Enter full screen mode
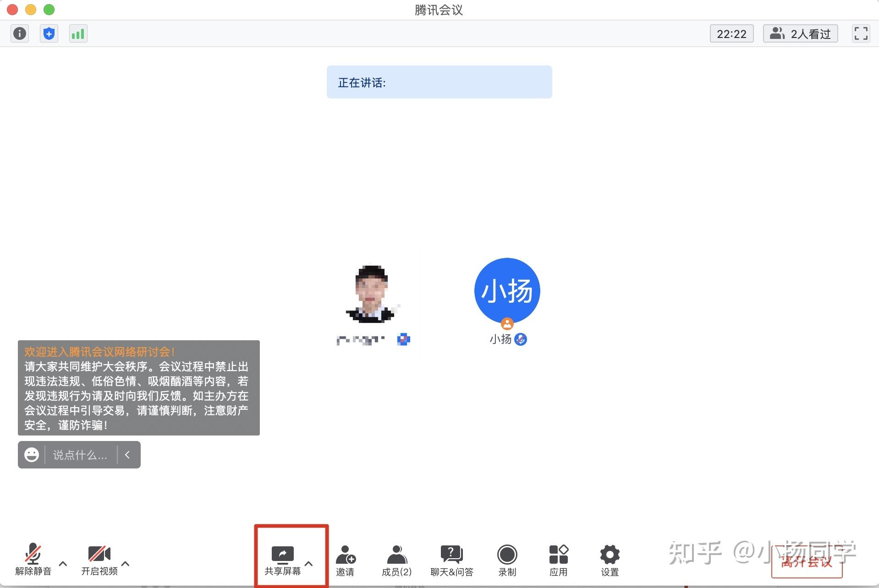The image size is (879, 588). point(861,33)
